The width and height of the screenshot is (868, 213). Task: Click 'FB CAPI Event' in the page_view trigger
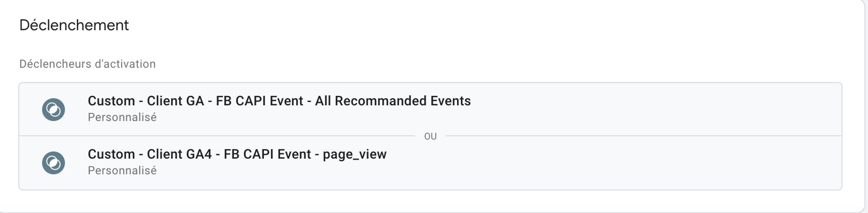click(x=267, y=154)
